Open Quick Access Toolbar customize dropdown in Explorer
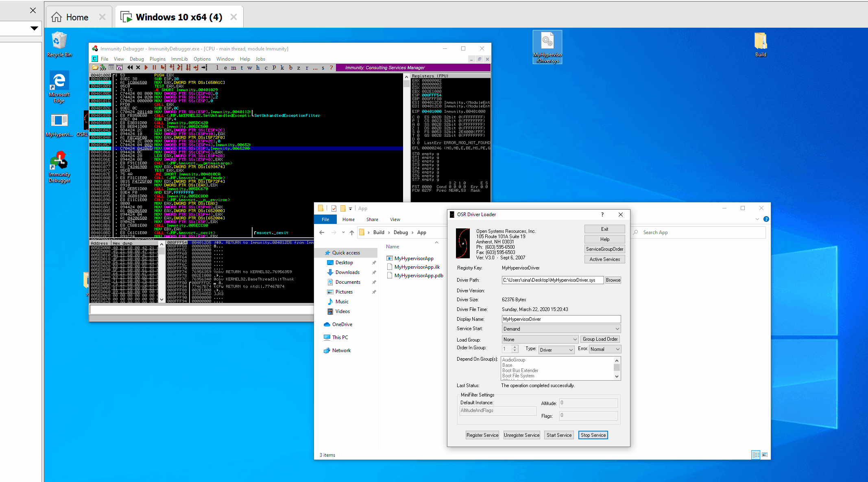 coord(351,208)
